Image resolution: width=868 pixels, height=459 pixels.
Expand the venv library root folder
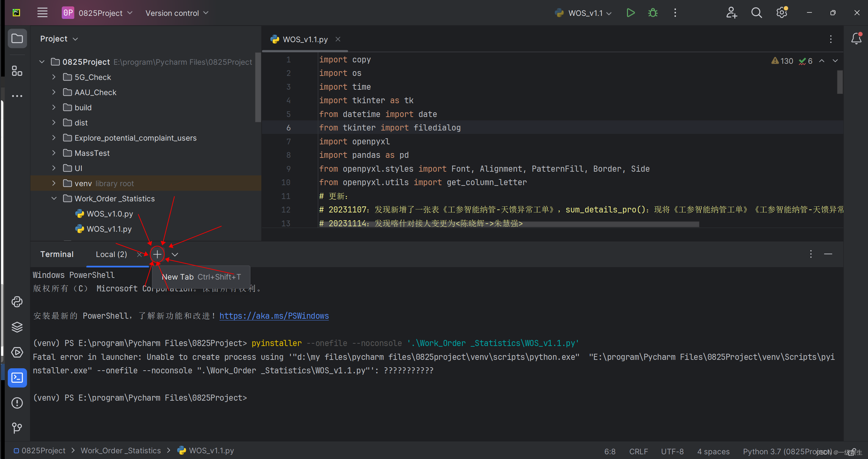pyautogui.click(x=54, y=183)
